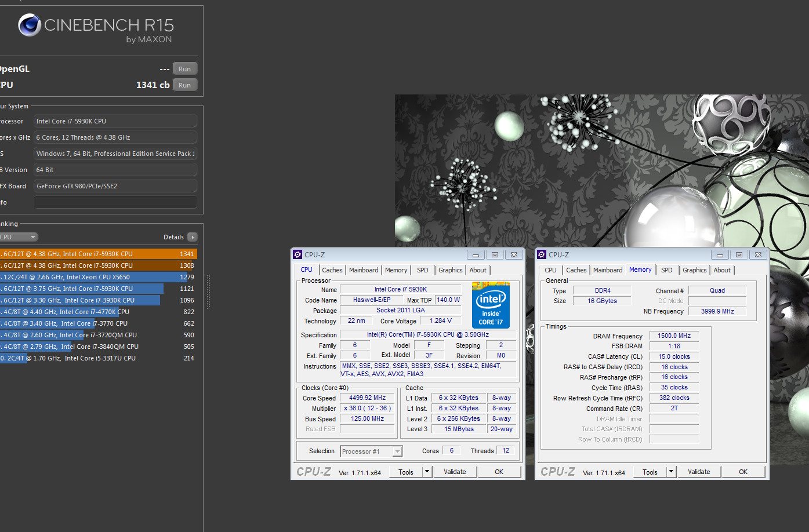Select the 1341 score ranking bar
The width and height of the screenshot is (809, 532).
(99, 254)
